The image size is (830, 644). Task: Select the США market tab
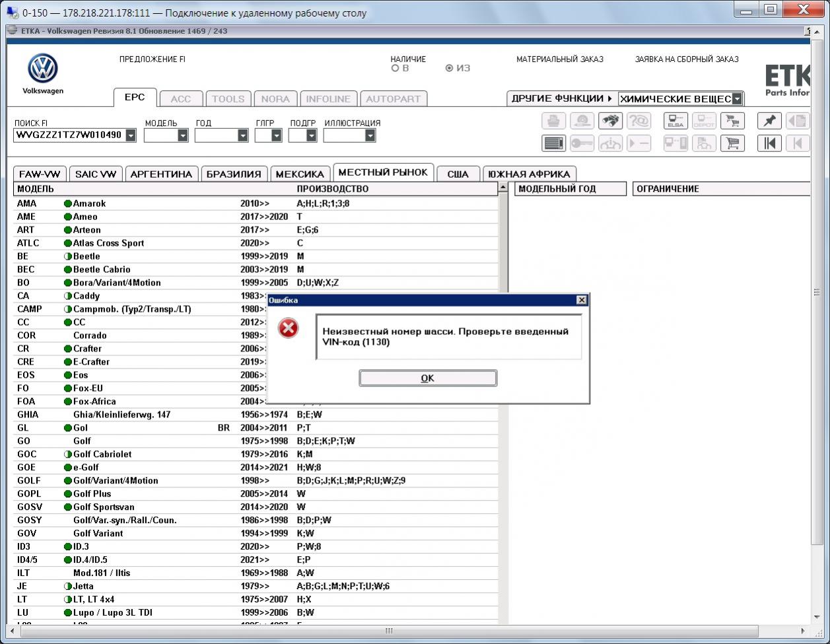pyautogui.click(x=458, y=174)
